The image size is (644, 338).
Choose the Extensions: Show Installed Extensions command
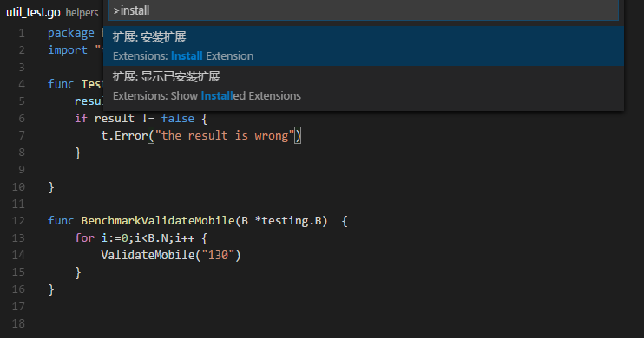[x=364, y=86]
